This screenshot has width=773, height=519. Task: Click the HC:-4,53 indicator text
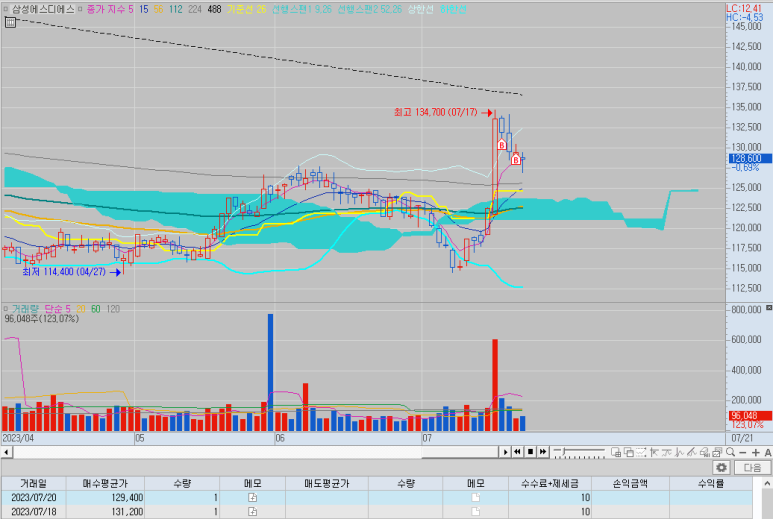744,17
